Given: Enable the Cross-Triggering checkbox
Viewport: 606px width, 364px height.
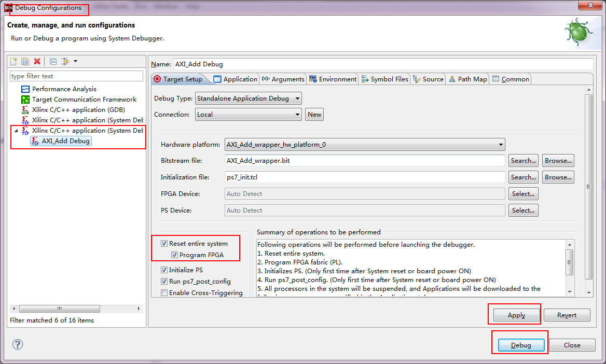Looking at the screenshot, I should click(164, 293).
